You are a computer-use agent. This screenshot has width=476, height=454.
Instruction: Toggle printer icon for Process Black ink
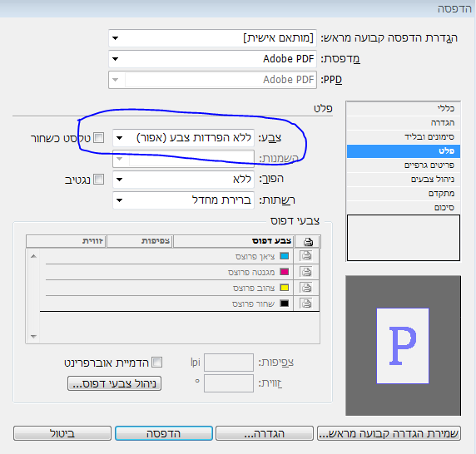click(306, 303)
